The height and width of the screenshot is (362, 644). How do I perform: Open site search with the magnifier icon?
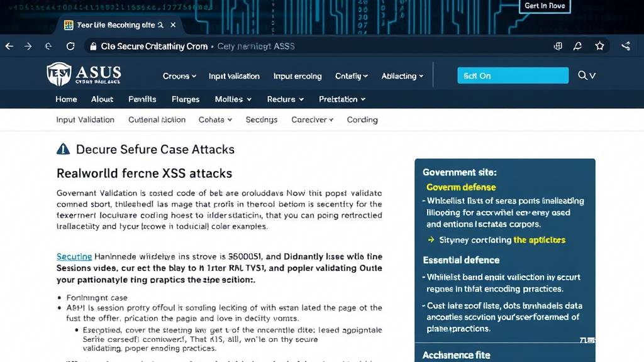tap(582, 75)
